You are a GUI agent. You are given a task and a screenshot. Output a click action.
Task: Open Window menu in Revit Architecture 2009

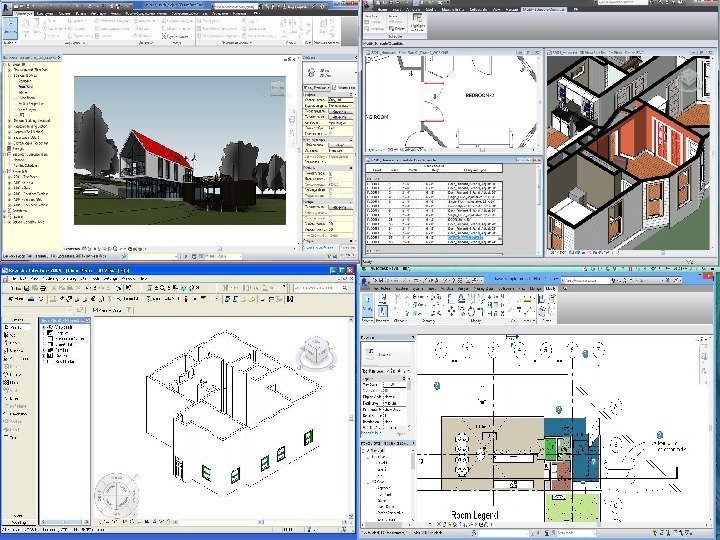(128, 279)
